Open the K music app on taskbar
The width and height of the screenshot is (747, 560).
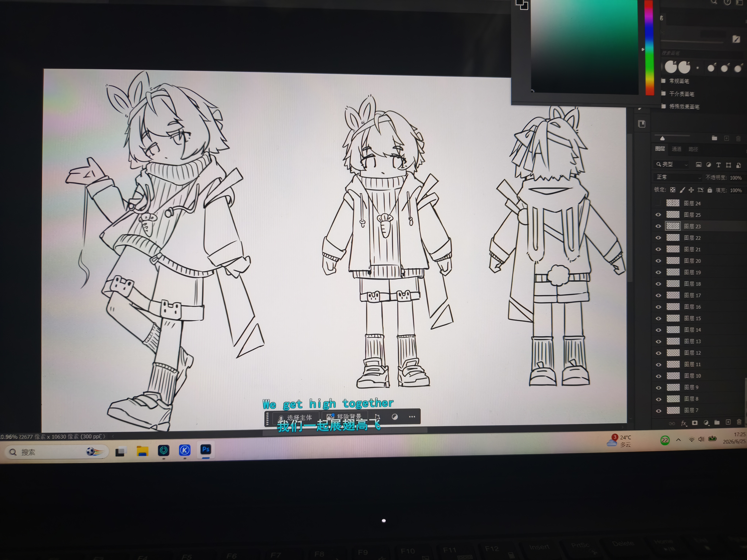coord(185,450)
